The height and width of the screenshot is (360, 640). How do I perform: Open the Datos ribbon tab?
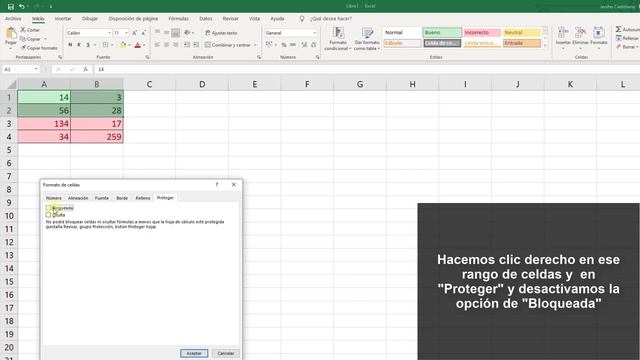pyautogui.click(x=206, y=19)
